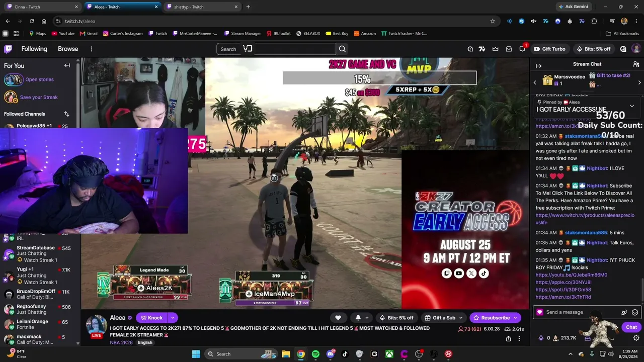Focus the Twitch search box
644x362 pixels.
tap(276, 49)
